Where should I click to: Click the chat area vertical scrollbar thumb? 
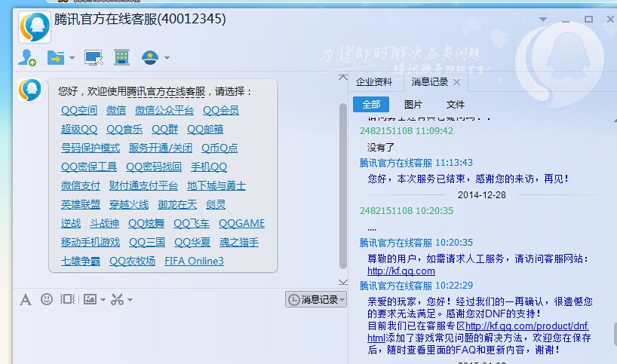[343, 186]
